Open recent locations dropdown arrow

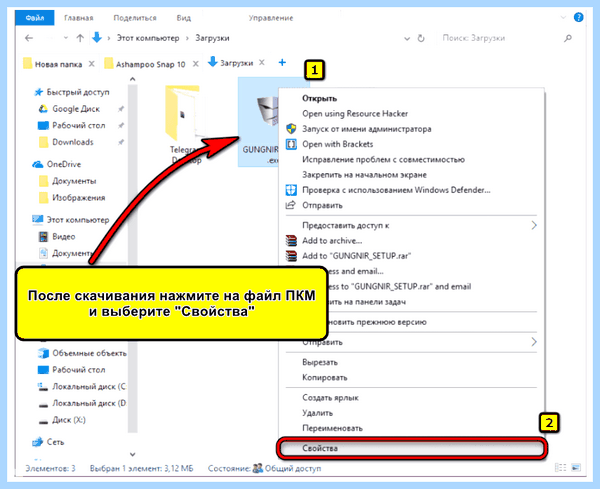(66, 38)
